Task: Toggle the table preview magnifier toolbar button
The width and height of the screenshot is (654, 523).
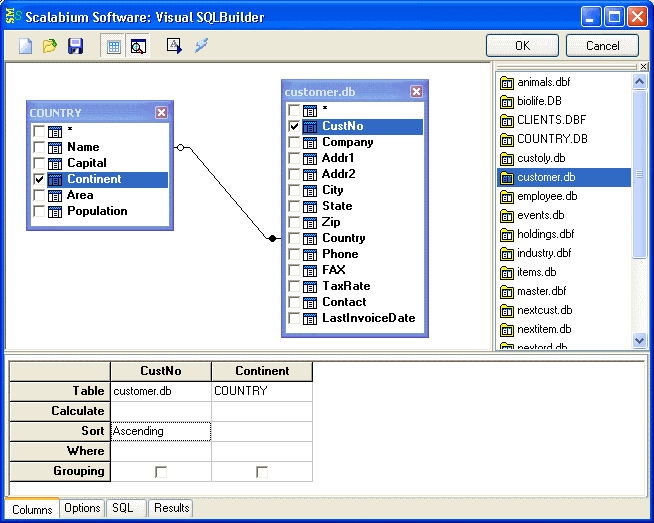Action: pyautogui.click(x=138, y=46)
